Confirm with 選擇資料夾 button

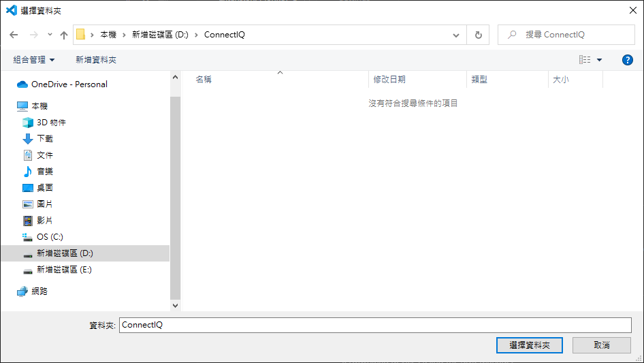pyautogui.click(x=530, y=345)
